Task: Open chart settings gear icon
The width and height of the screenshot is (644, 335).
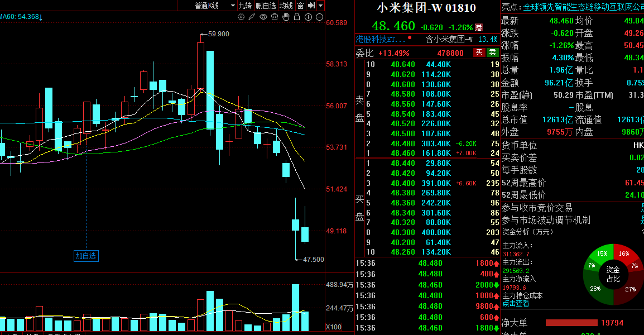Action: point(241,17)
